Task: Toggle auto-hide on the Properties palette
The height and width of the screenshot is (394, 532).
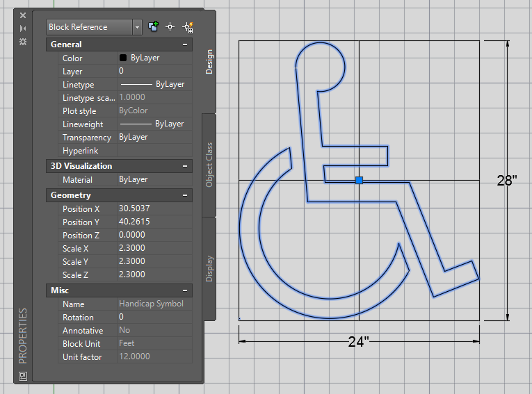Action: tap(23, 28)
